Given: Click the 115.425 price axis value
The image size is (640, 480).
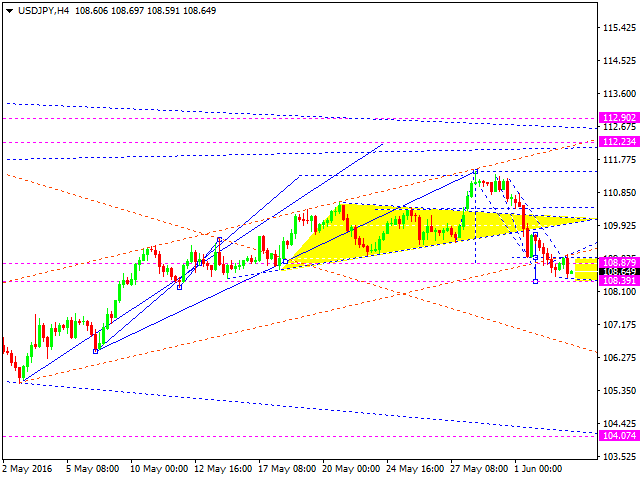Looking at the screenshot, I should [x=620, y=28].
